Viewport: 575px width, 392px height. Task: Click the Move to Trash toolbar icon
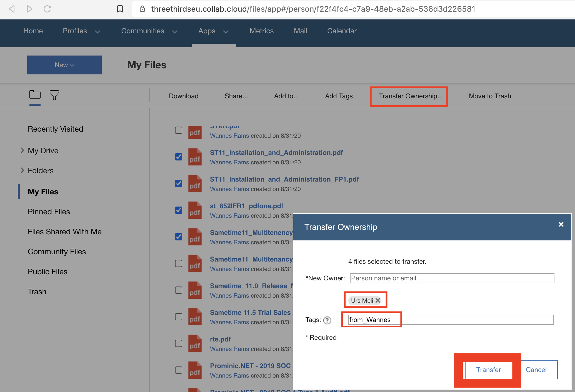(x=489, y=96)
